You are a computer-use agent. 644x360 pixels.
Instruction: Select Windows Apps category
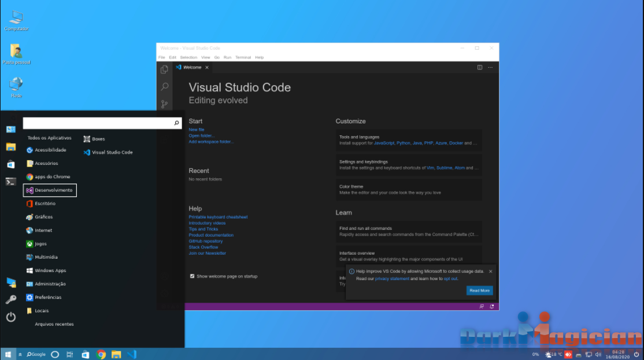pyautogui.click(x=46, y=271)
